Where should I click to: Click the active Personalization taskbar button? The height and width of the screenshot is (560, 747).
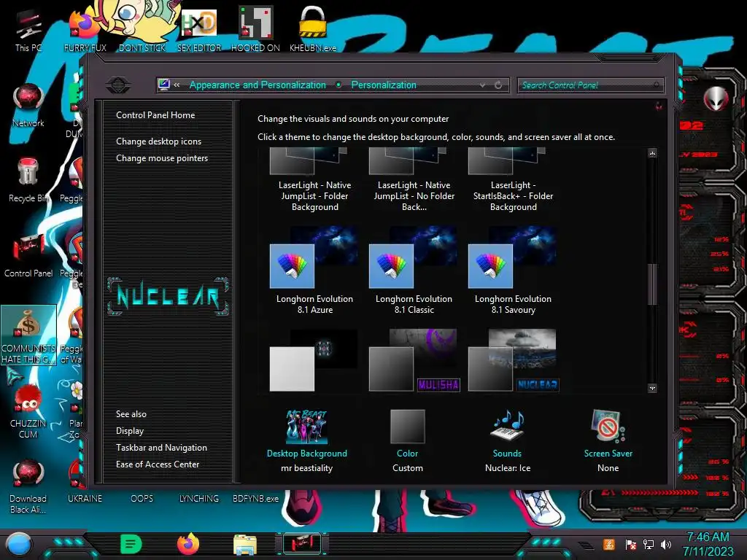pyautogui.click(x=302, y=544)
